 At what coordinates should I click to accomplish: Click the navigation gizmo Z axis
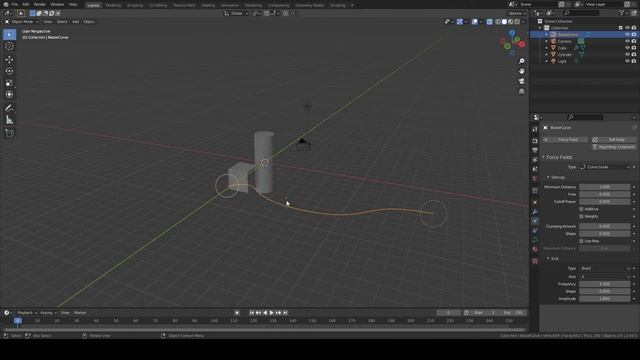(512, 33)
